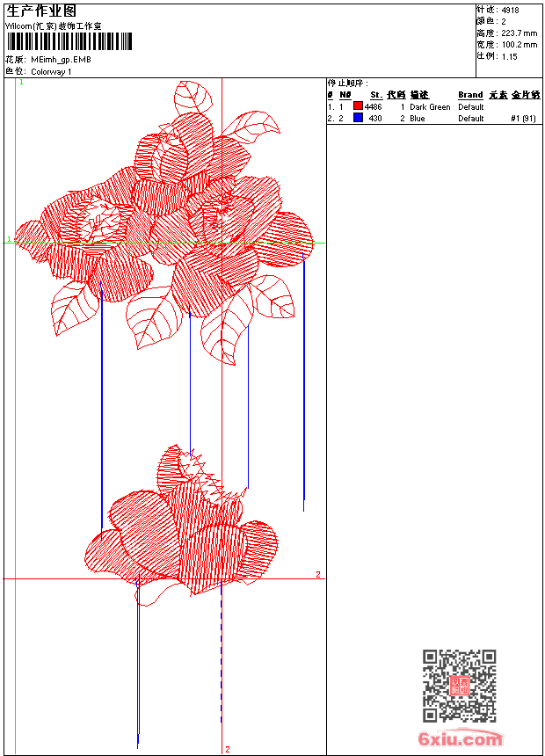Image resolution: width=545 pixels, height=756 pixels.
Task: Click the Blue description in row 2
Action: [418, 118]
